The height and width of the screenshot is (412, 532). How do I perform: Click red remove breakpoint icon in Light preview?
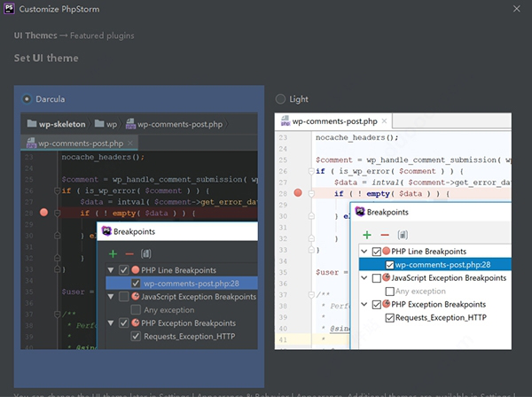pos(385,235)
